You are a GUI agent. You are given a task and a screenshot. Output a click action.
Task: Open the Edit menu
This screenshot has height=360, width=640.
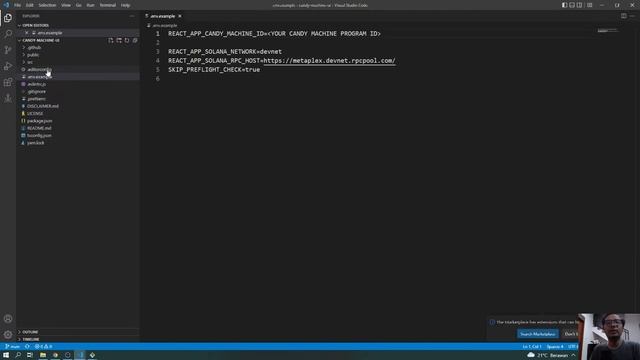(30, 5)
